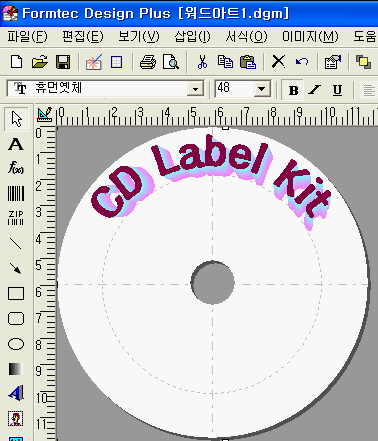The image size is (378, 441).
Task: Choose the barcode tool
Action: click(x=16, y=193)
